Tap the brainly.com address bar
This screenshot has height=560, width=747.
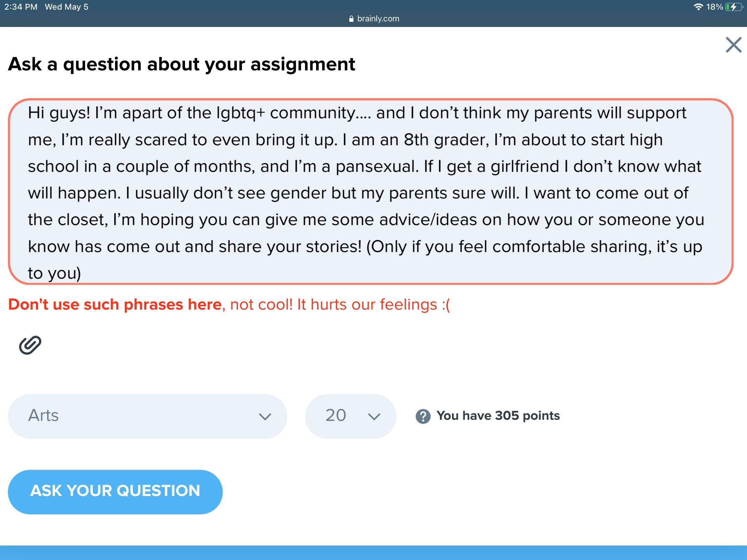378,19
